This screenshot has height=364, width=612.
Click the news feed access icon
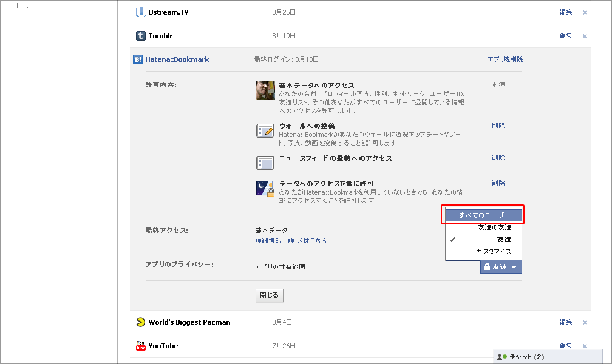265,163
